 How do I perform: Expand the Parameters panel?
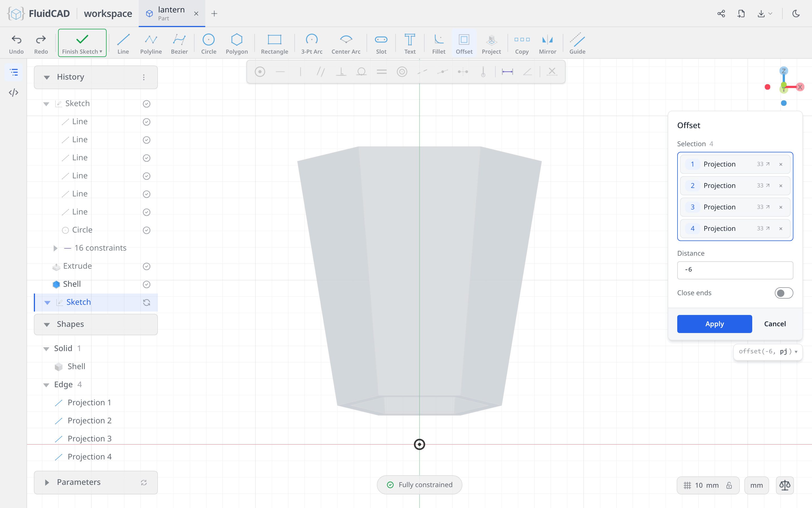tap(47, 483)
